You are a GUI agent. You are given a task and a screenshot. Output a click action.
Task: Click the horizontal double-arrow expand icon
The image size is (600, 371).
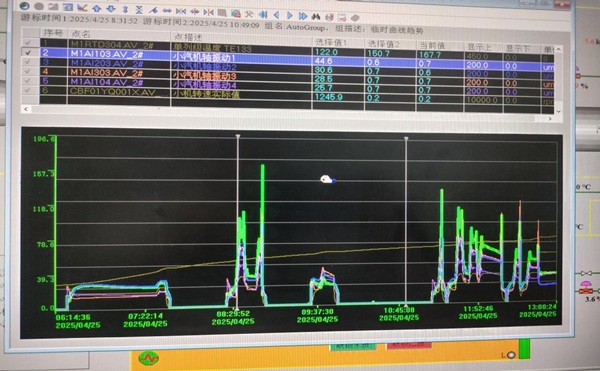click(166, 11)
